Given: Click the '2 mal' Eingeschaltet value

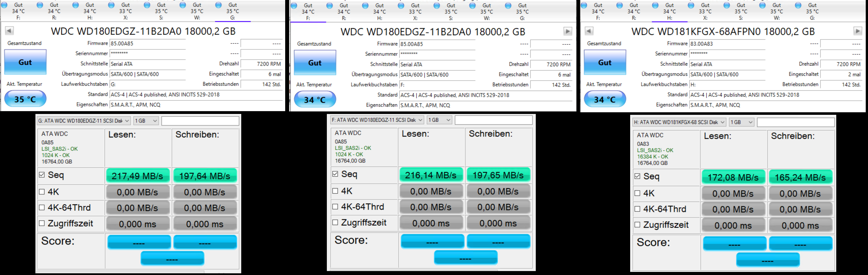Looking at the screenshot, I should (x=841, y=75).
